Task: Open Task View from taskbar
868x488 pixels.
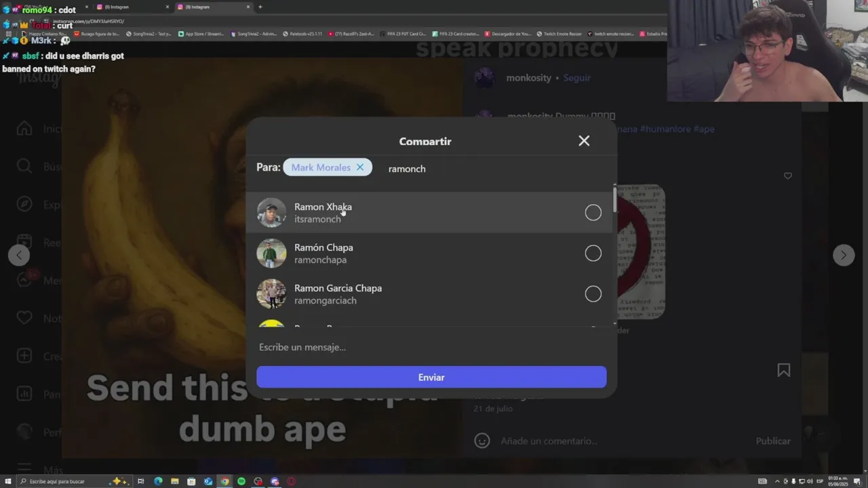Action: 141,481
